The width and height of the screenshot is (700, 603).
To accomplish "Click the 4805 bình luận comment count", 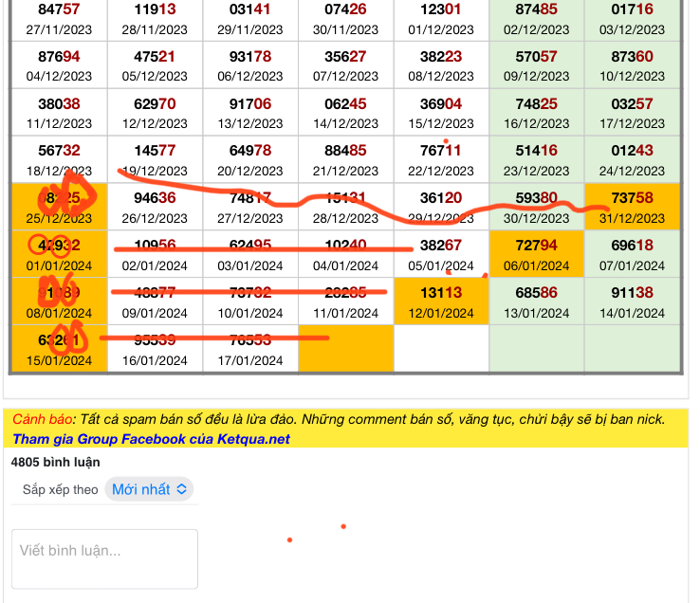I will [x=56, y=463].
